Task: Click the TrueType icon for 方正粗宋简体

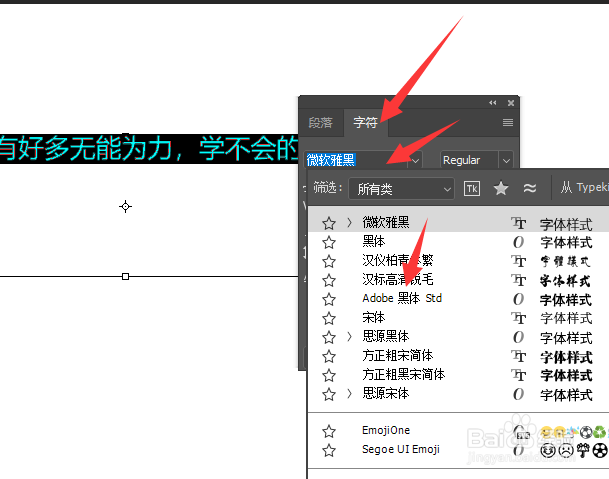Action: pos(519,357)
